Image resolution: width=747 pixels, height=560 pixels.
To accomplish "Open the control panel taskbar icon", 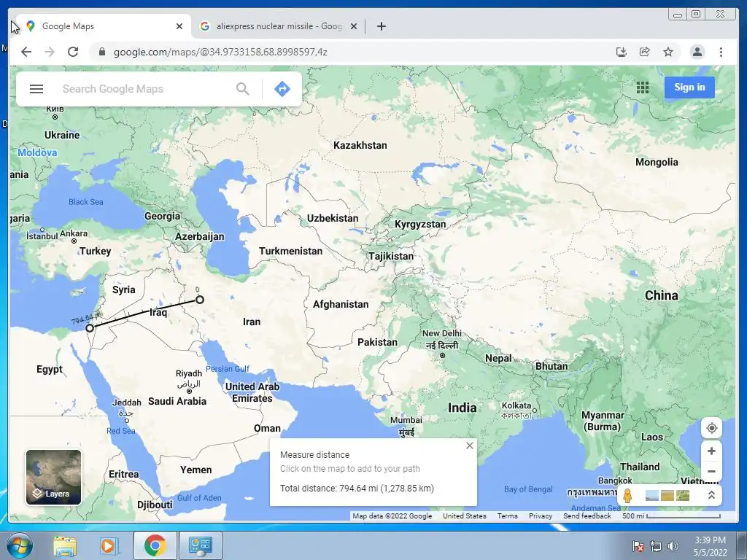I will coord(200,545).
